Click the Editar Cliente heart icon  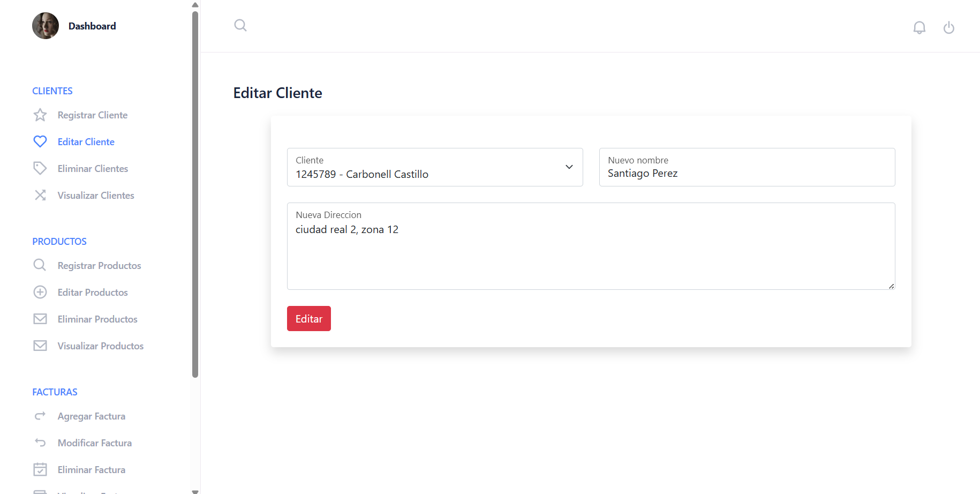(x=40, y=141)
